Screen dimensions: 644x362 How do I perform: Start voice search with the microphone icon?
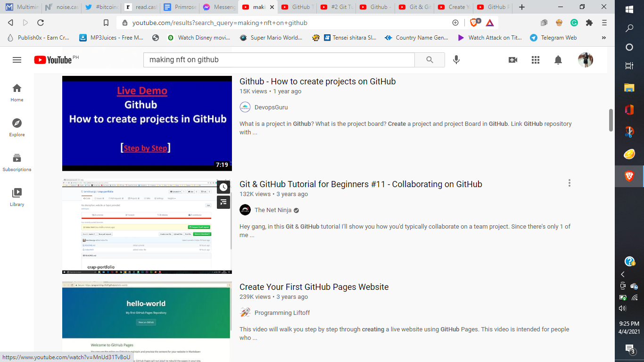pyautogui.click(x=456, y=60)
